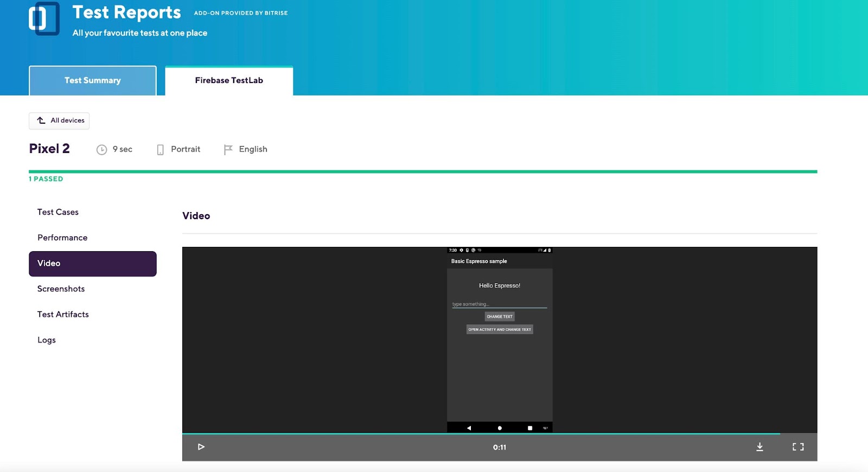
Task: Click the Portrait orientation label
Action: point(186,149)
